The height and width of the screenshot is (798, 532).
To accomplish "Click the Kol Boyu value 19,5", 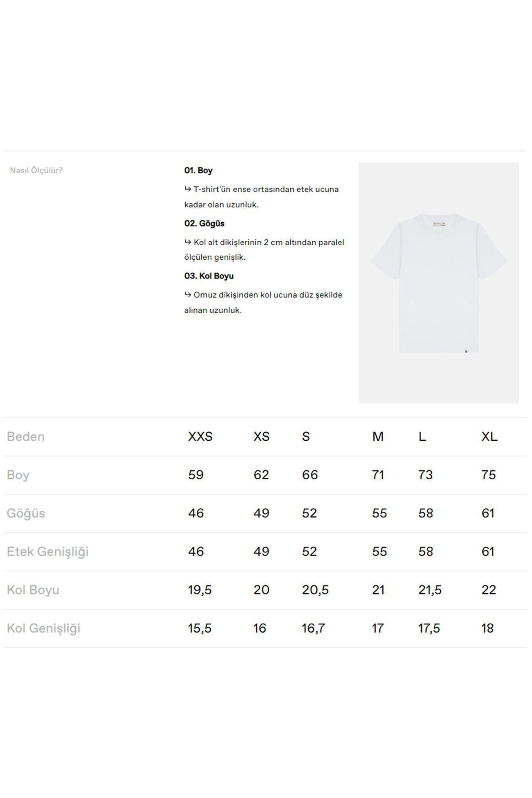I will (x=200, y=590).
